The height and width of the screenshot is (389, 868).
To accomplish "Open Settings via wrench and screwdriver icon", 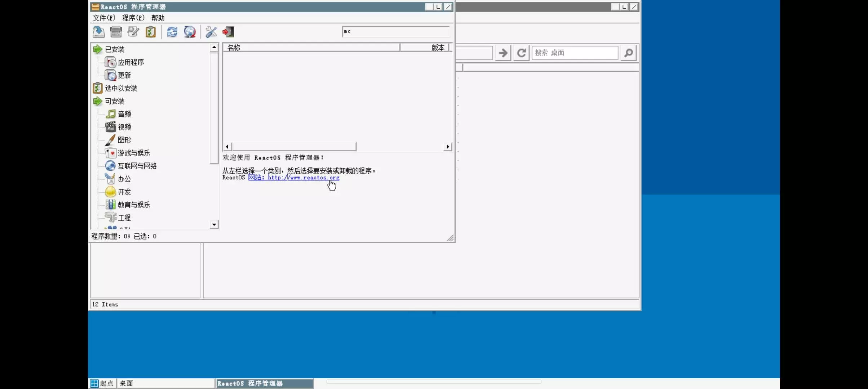I will 211,32.
